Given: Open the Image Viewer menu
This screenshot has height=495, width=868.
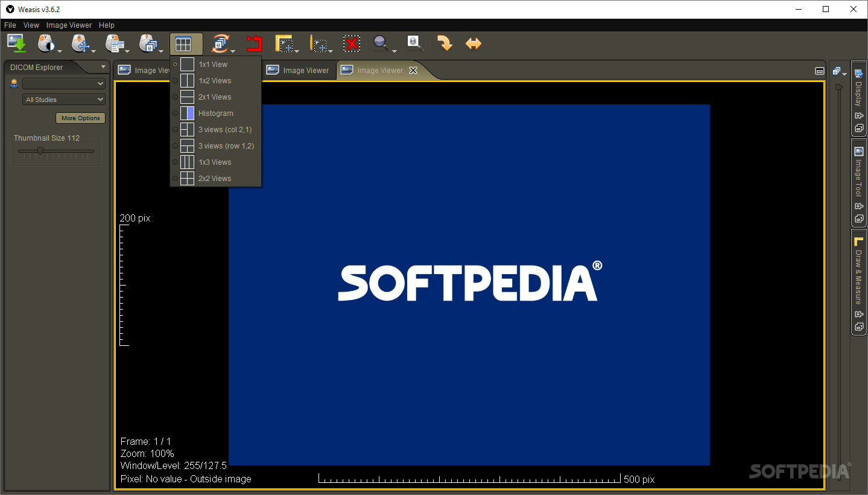Looking at the screenshot, I should point(69,25).
